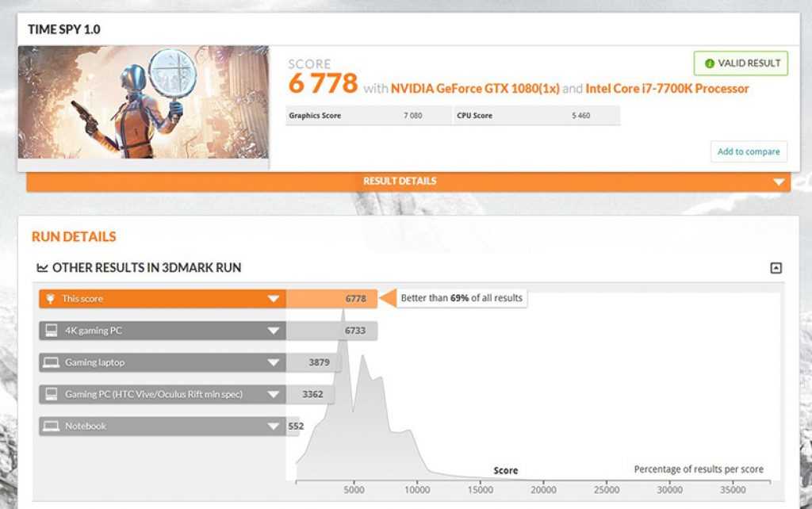This screenshot has height=509, width=812.
Task: Click the Notebook row label
Action: (x=86, y=427)
